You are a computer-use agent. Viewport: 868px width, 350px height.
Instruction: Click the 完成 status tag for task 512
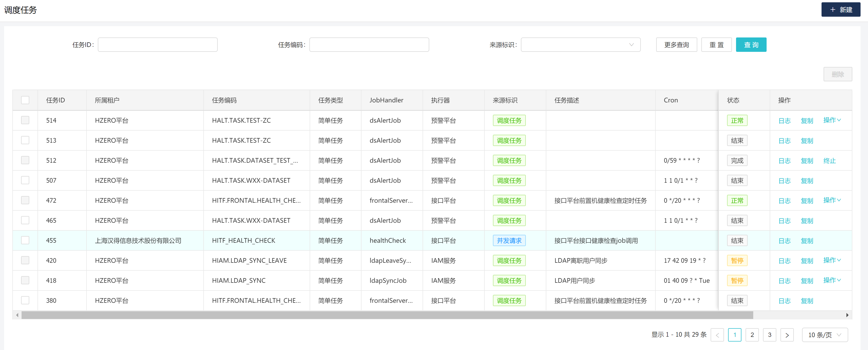click(x=737, y=160)
